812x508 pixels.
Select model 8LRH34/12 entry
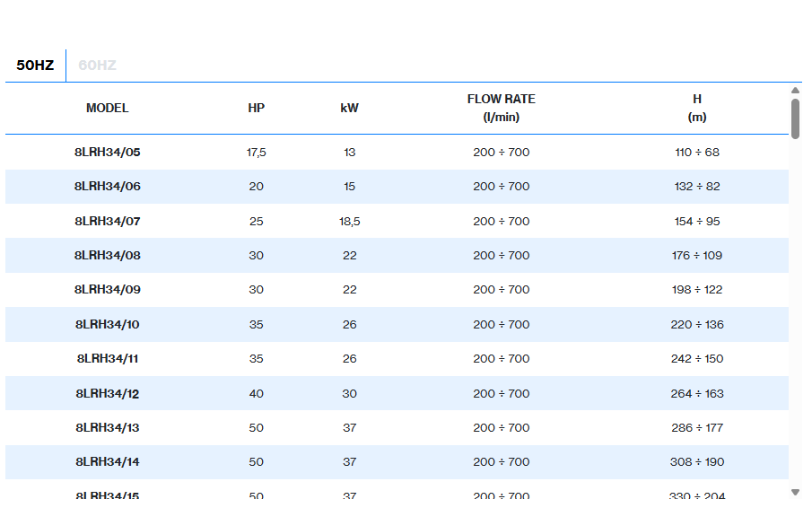click(x=107, y=393)
